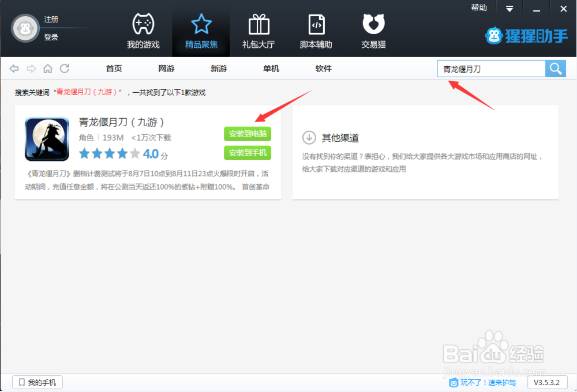Open the 我的游戏 gamepad section
This screenshot has width=577, height=392.
143,31
